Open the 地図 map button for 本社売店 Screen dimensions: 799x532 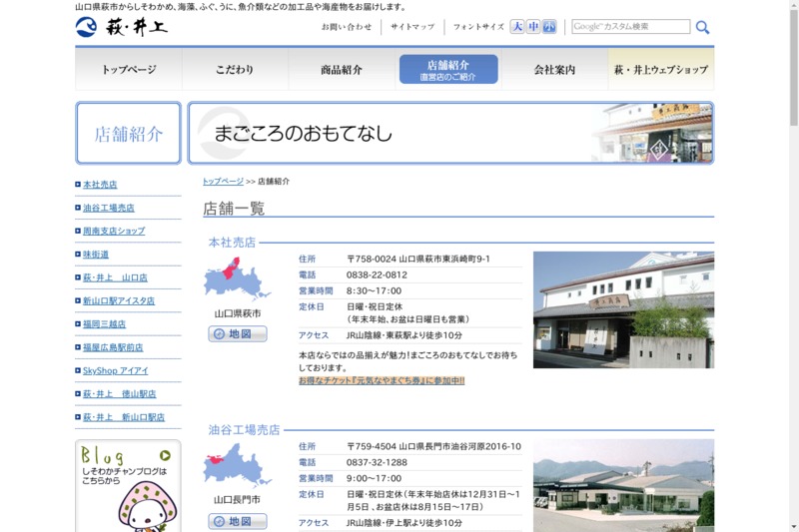click(238, 334)
